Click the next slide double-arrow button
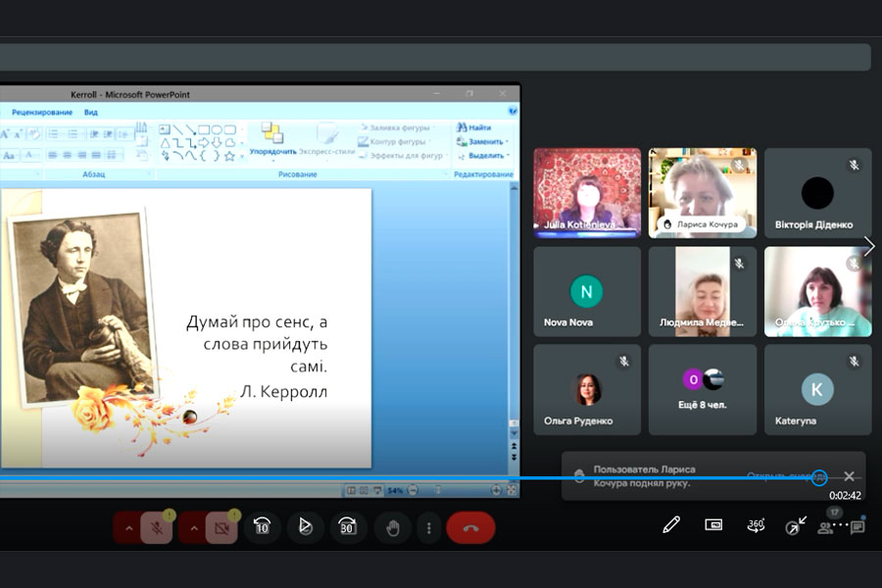The width and height of the screenshot is (882, 588). [514, 458]
